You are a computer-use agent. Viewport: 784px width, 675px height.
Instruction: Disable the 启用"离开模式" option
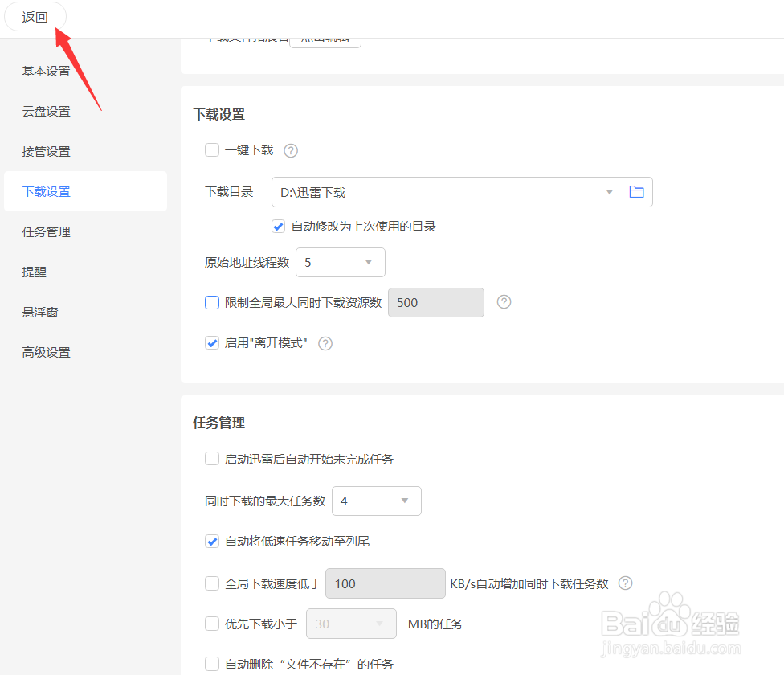[211, 343]
